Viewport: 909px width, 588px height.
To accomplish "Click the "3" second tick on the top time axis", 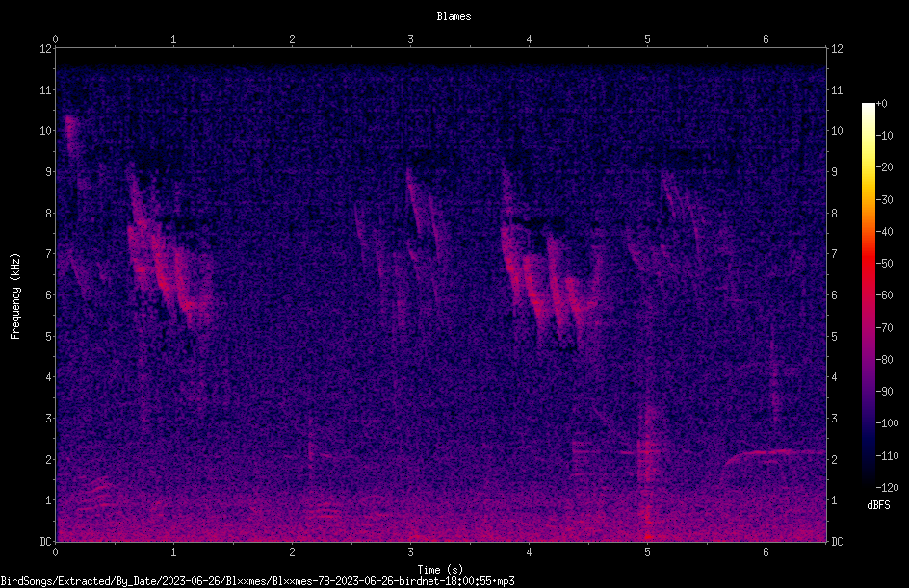I will tap(410, 39).
